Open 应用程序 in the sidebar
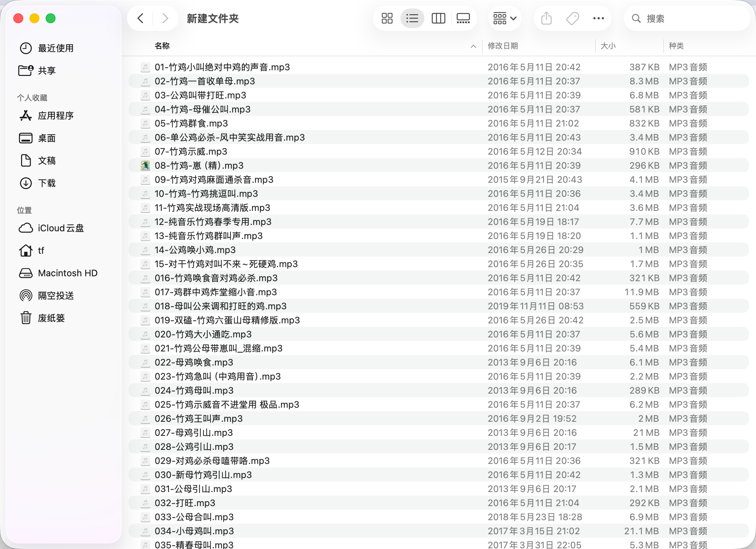 (x=56, y=116)
